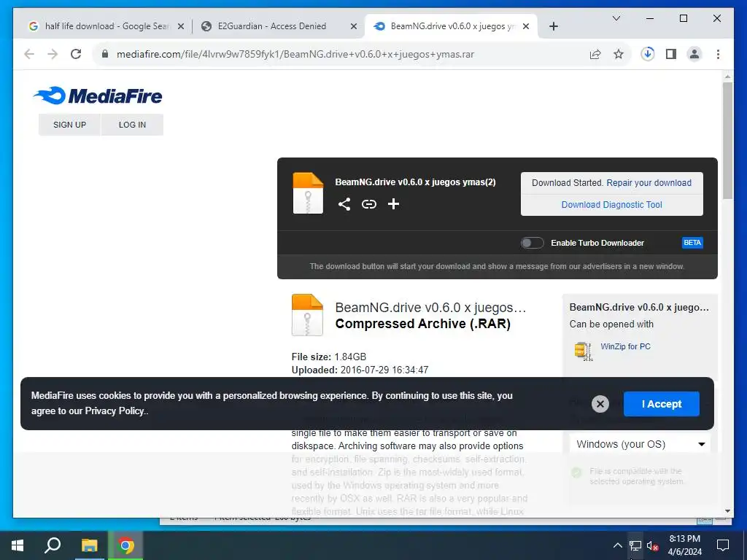This screenshot has height=560, width=747.
Task: Click upload date '2016-07-29 16:34:47'
Action: pyautogui.click(x=384, y=370)
